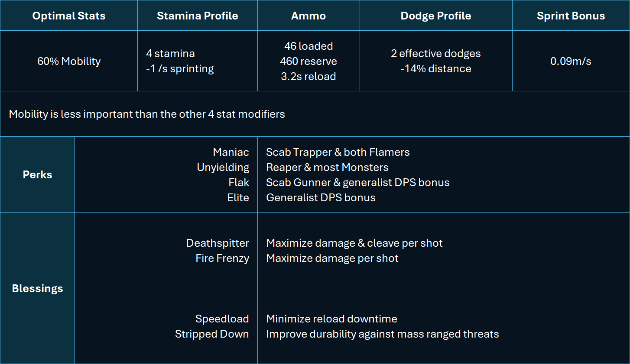Screen dimensions: 630x364
Task: Click the Scab Gunner & generalist DPS description
Action: tap(358, 183)
